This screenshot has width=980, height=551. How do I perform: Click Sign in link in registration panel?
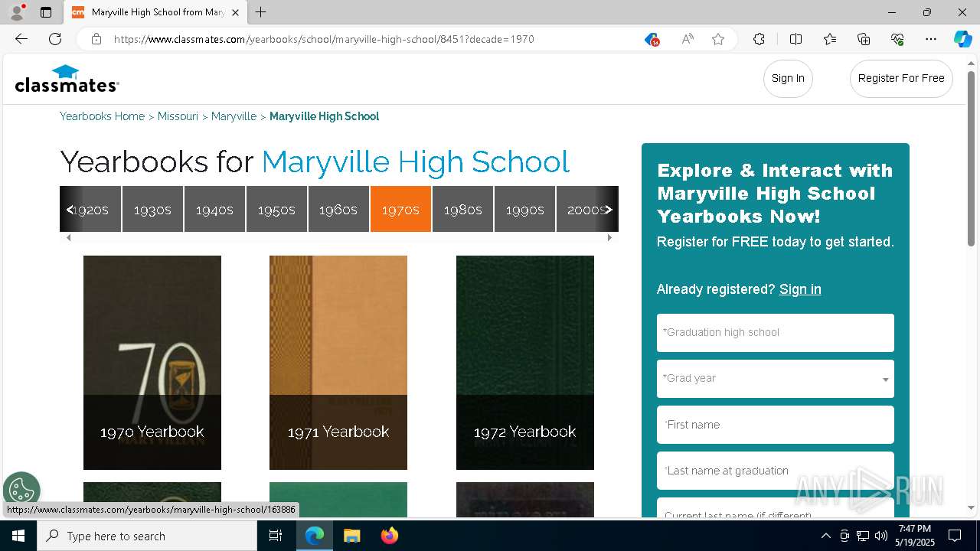[x=800, y=289]
